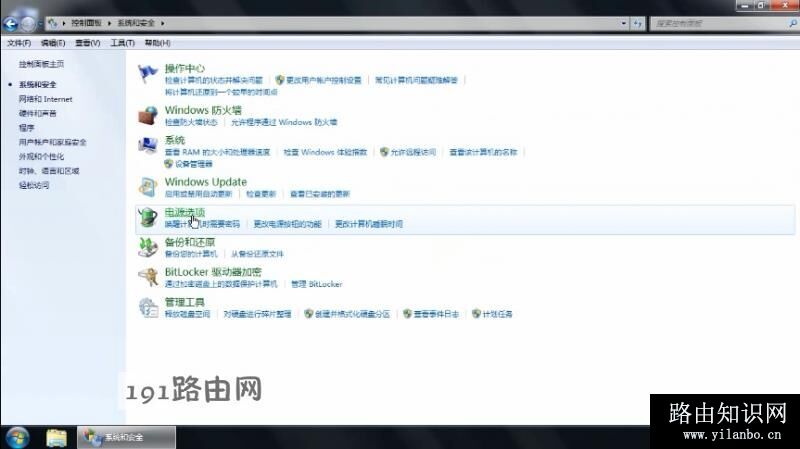The height and width of the screenshot is (449, 800).
Task: Click the 备份和还原 icon
Action: click(x=147, y=247)
